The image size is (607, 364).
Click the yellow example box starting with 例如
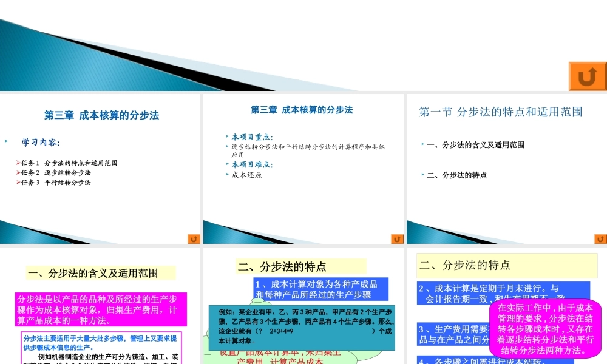[x=300, y=325]
